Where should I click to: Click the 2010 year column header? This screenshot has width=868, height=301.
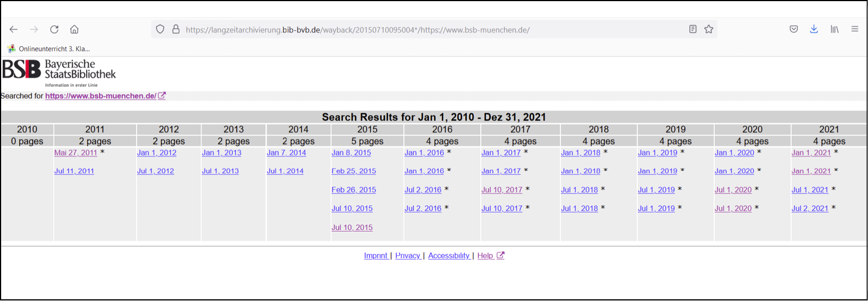[x=27, y=129]
